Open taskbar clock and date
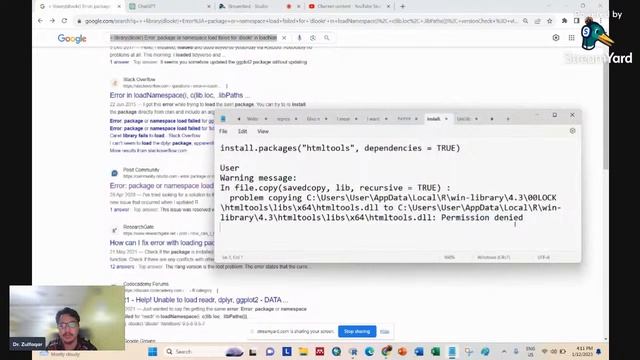Screen dimensions: 640x360 (582, 351)
